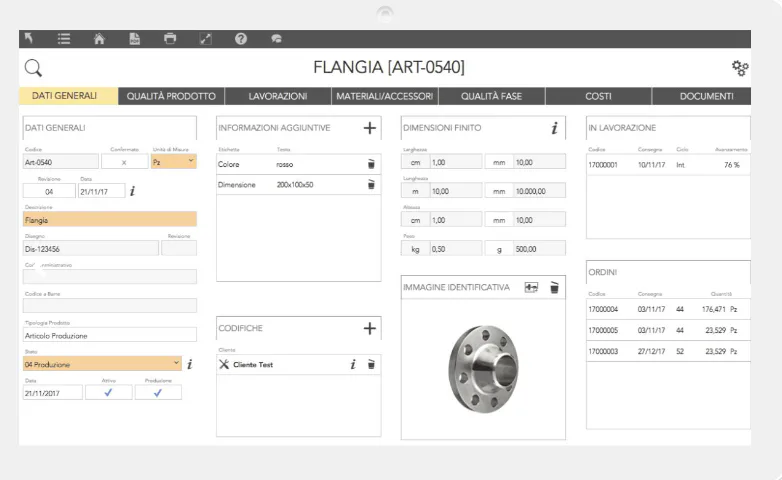The width and height of the screenshot is (782, 480).
Task: Click the Peso g value 500,00
Action: (x=540, y=248)
